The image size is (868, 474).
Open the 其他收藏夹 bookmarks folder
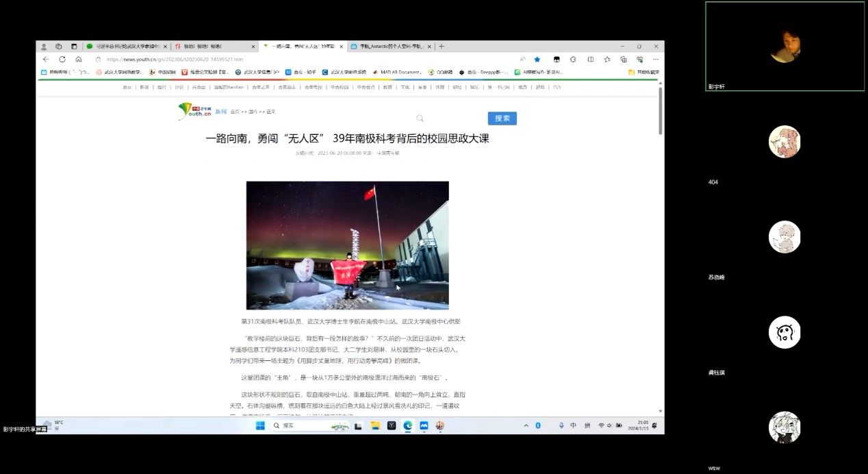643,72
